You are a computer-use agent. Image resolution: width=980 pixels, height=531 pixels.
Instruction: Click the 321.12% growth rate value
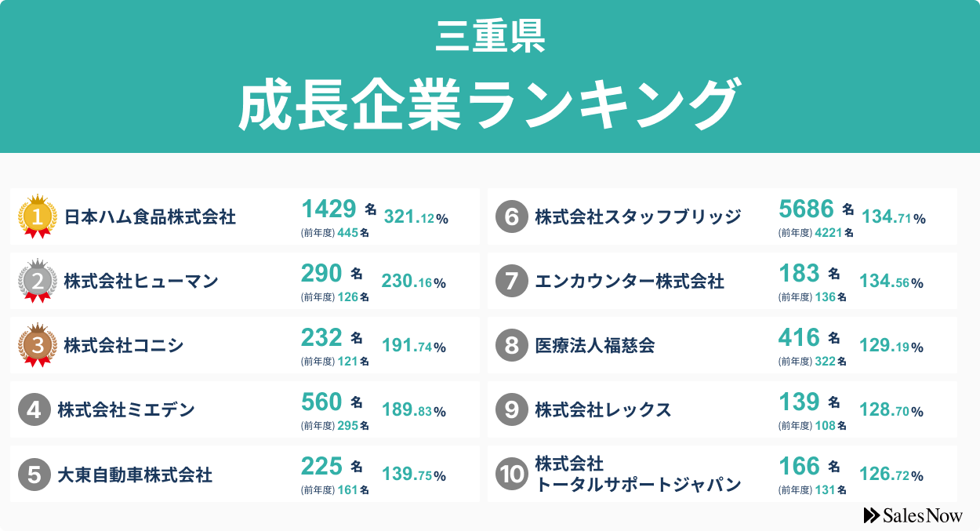pyautogui.click(x=416, y=217)
